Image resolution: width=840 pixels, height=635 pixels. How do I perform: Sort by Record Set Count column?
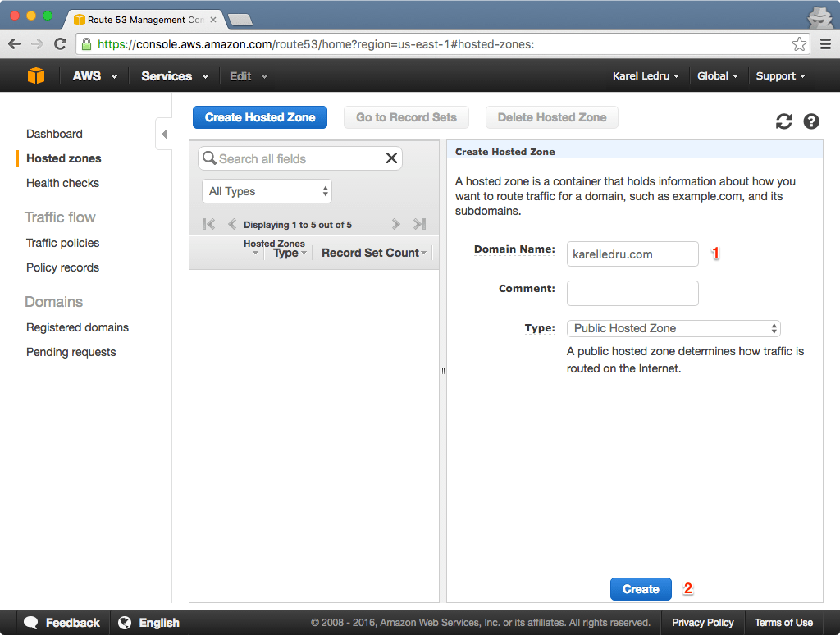click(373, 253)
